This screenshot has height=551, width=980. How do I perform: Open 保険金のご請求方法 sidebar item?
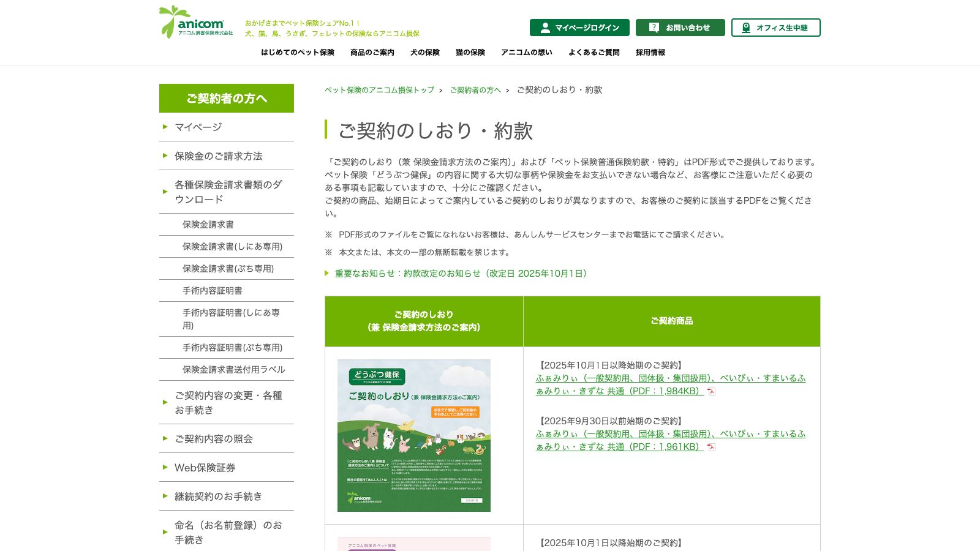click(227, 156)
